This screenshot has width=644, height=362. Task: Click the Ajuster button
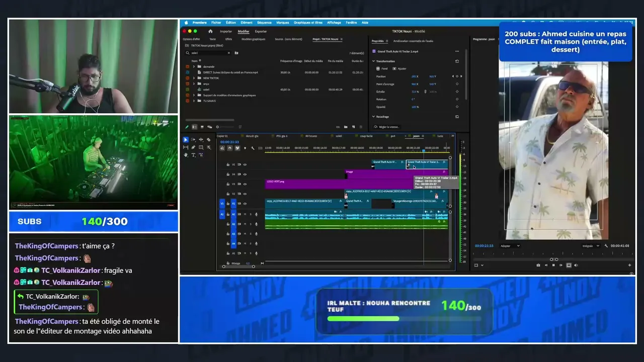[x=399, y=68]
